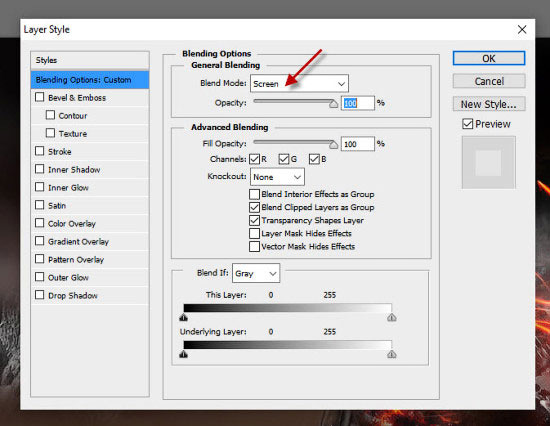Enable the Outer Glow checkbox
This screenshot has width=550, height=426.
[x=40, y=277]
